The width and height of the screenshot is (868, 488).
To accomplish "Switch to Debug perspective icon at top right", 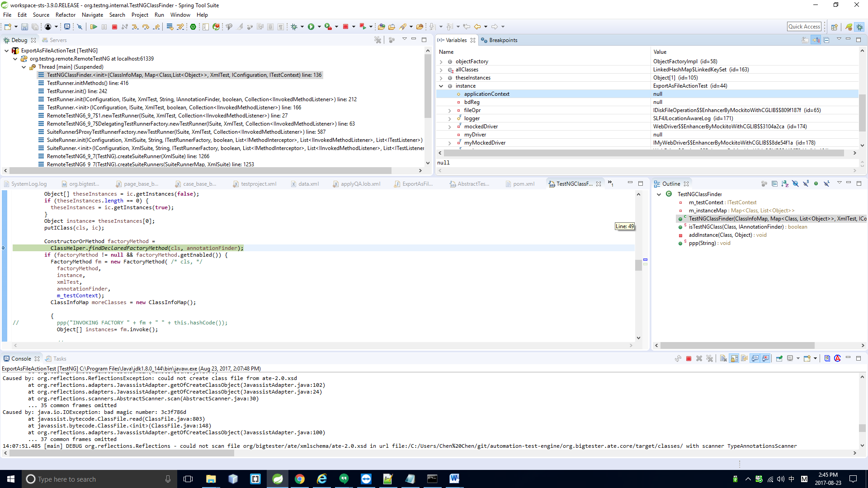I will click(x=859, y=27).
